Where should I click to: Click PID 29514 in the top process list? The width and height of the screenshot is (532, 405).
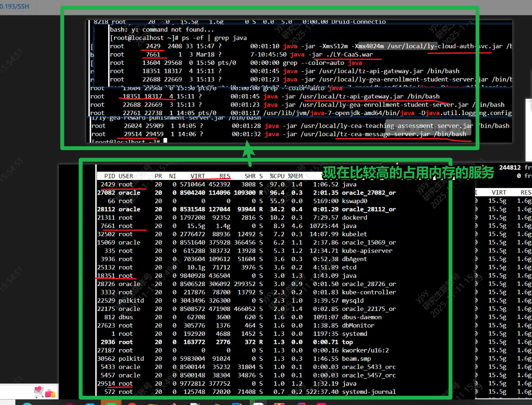coord(106,384)
